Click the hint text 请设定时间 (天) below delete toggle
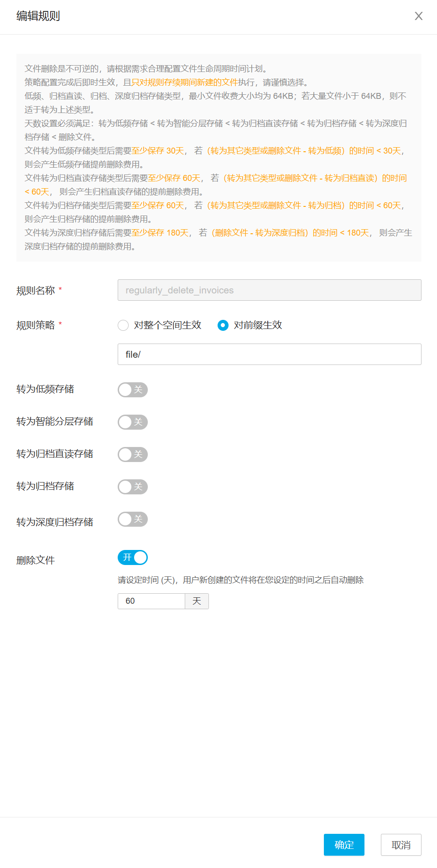 (x=146, y=580)
